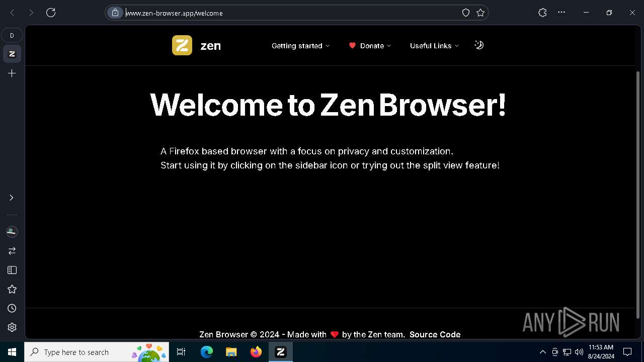This screenshot has height=362, width=644.
Task: Click the Zen logo in page header
Action: (182, 45)
